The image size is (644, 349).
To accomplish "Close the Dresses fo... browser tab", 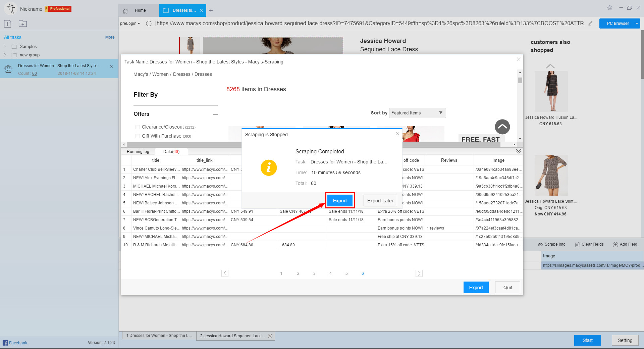I will 201,10.
